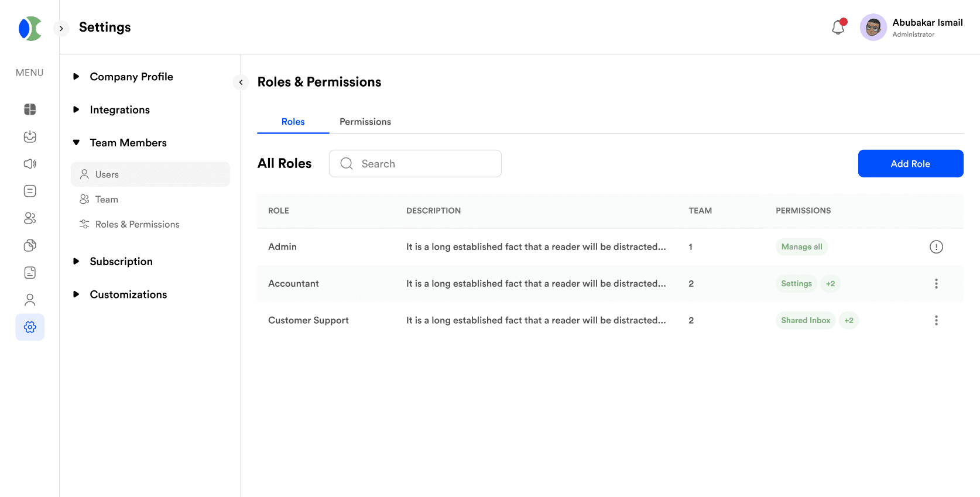Switch to the Permissions tab
The image size is (980, 497).
[365, 122]
